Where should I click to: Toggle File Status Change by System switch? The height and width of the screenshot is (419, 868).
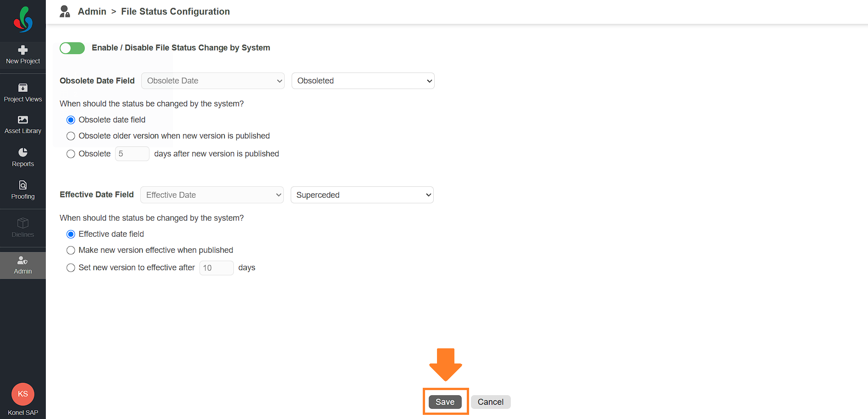point(72,48)
